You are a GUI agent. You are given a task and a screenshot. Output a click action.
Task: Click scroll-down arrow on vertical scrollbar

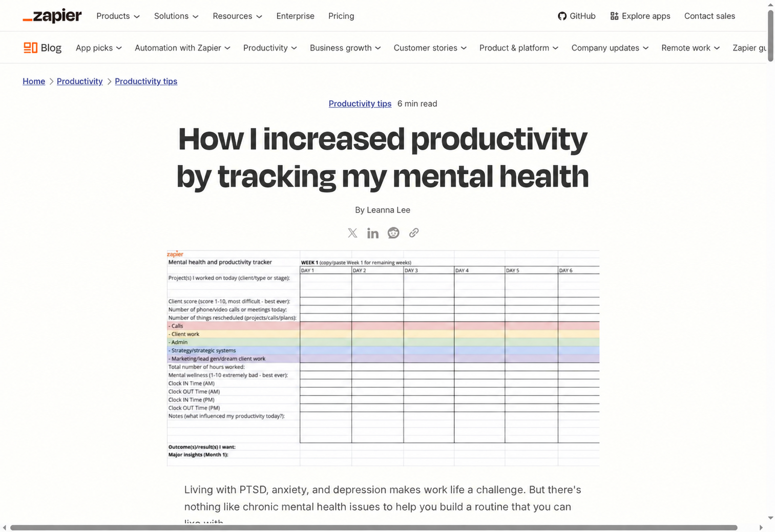(x=770, y=518)
